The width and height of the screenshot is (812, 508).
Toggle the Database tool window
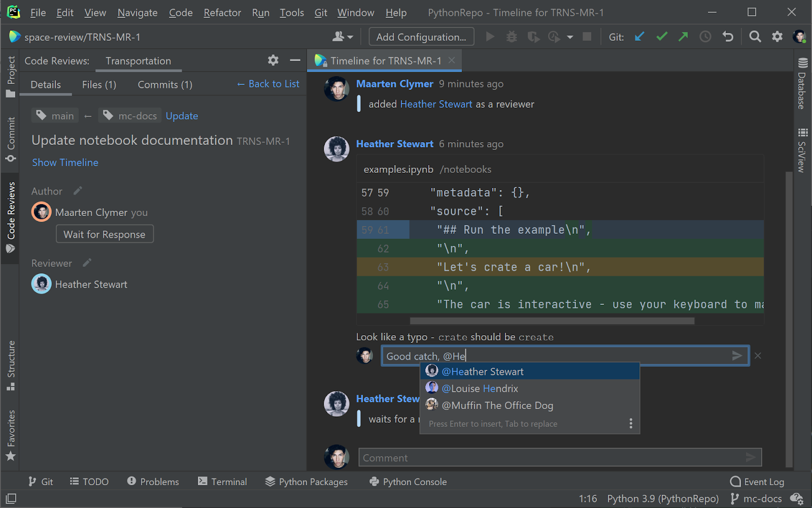802,84
